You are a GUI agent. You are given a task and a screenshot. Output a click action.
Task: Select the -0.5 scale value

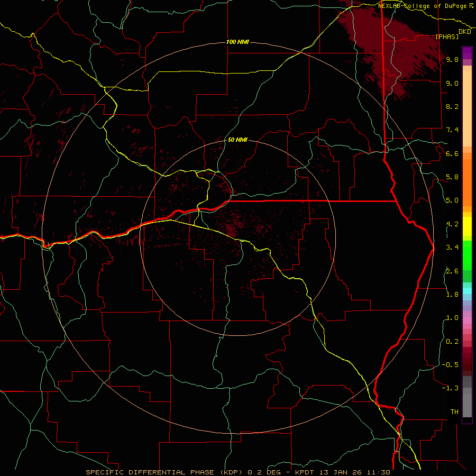(450, 365)
